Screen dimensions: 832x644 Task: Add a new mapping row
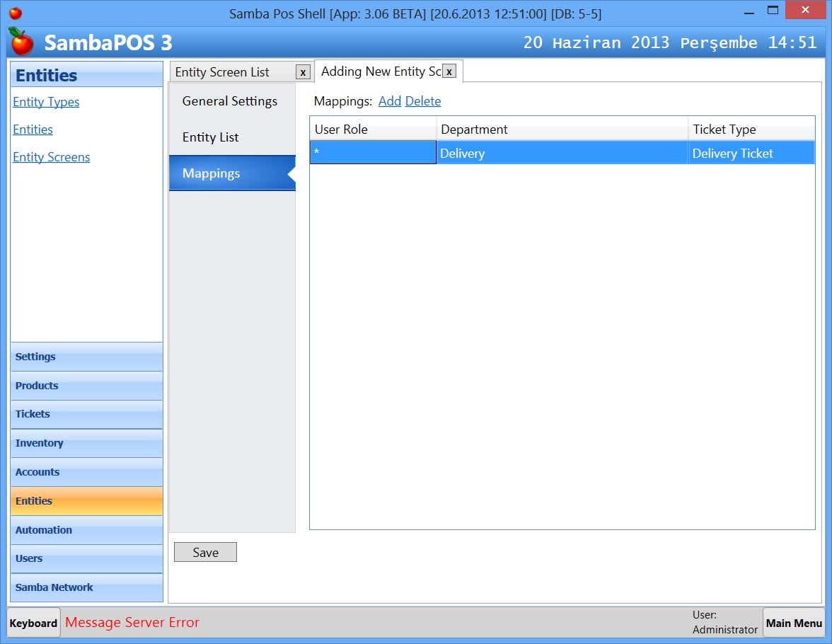[x=390, y=101]
